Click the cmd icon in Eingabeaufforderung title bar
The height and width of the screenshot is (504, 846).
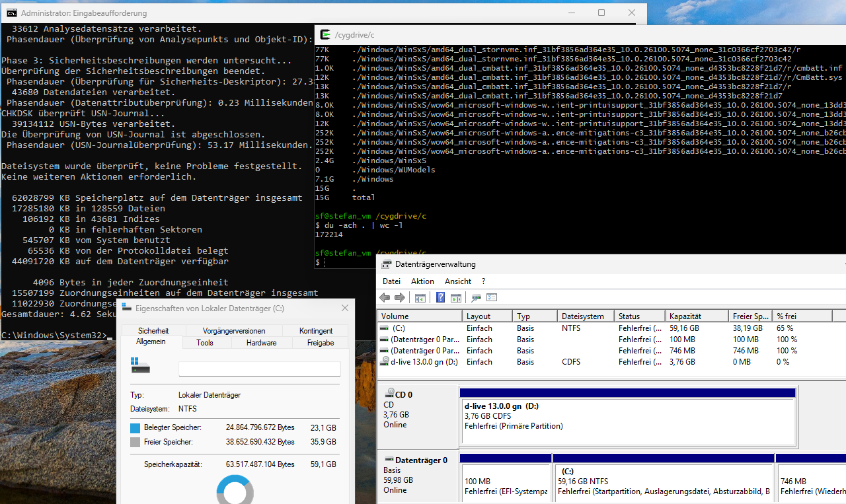(11, 13)
